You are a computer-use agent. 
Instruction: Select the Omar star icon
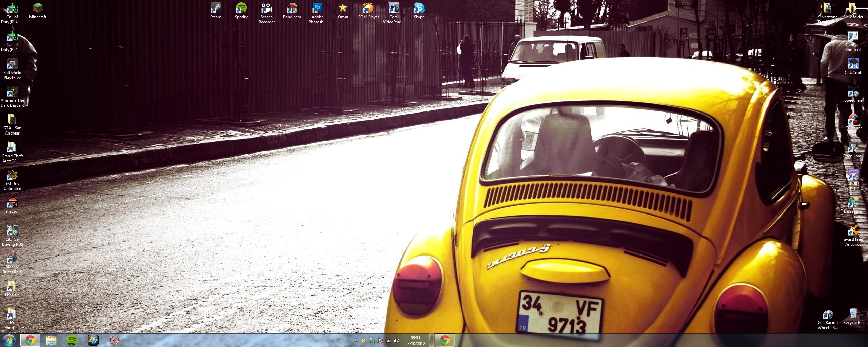pos(343,11)
